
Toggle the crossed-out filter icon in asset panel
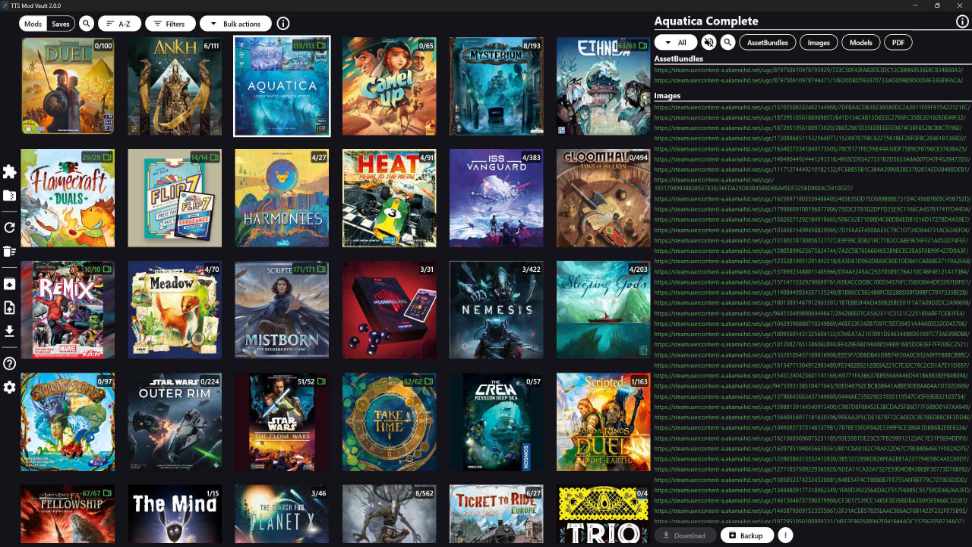(709, 42)
